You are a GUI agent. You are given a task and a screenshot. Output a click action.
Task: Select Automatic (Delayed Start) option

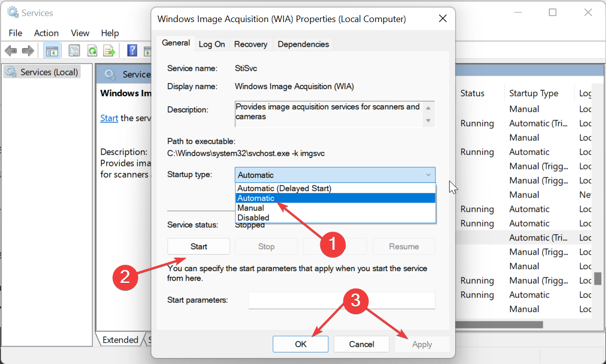pyautogui.click(x=284, y=189)
